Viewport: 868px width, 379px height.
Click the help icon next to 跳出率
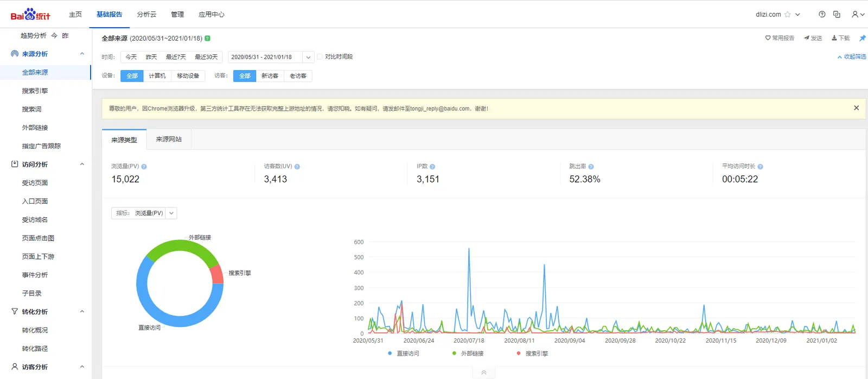coord(591,167)
